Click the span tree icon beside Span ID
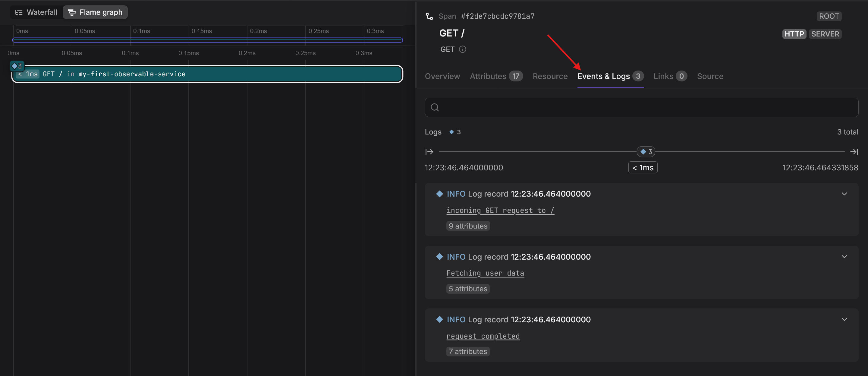Screen dimensions: 868x376 (429, 16)
